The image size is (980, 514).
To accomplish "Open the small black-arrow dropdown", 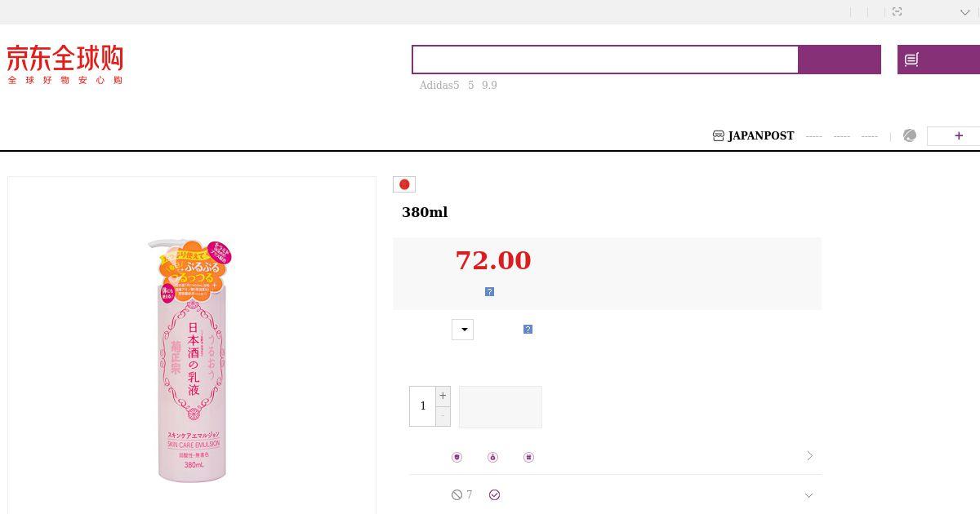I will (x=462, y=330).
